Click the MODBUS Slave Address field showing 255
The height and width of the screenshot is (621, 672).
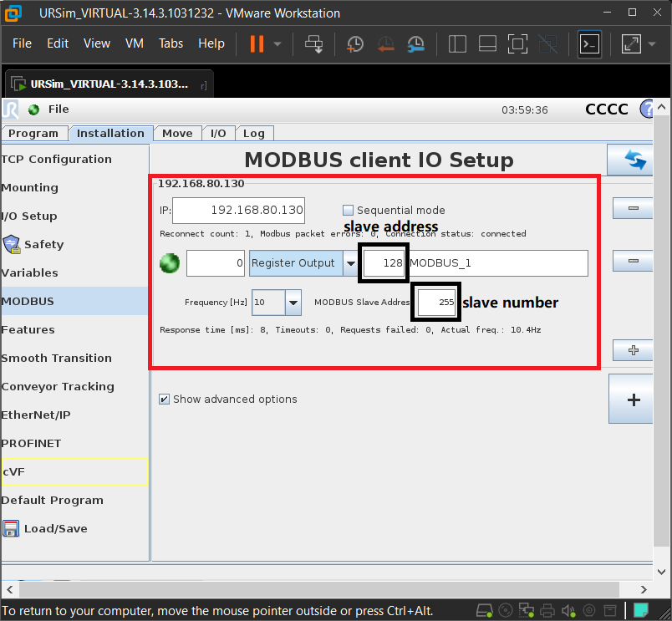pos(436,302)
